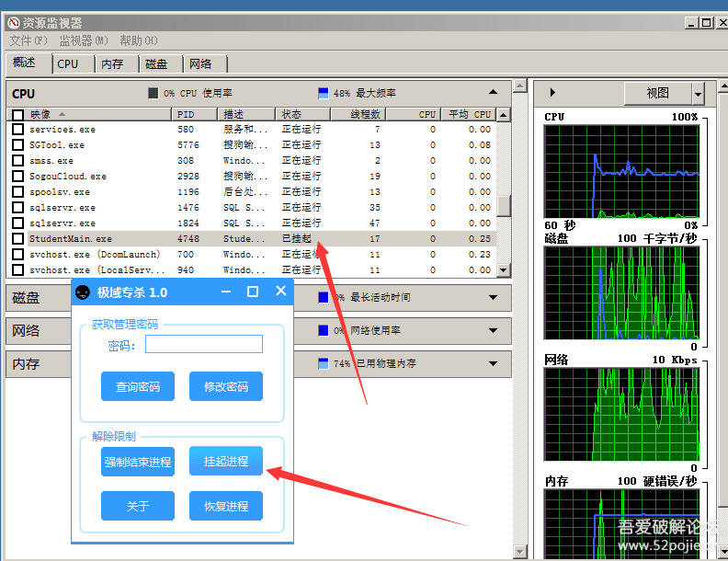Toggle the select-all checkbox in 映像 header
This screenshot has width=728, height=561.
17,115
